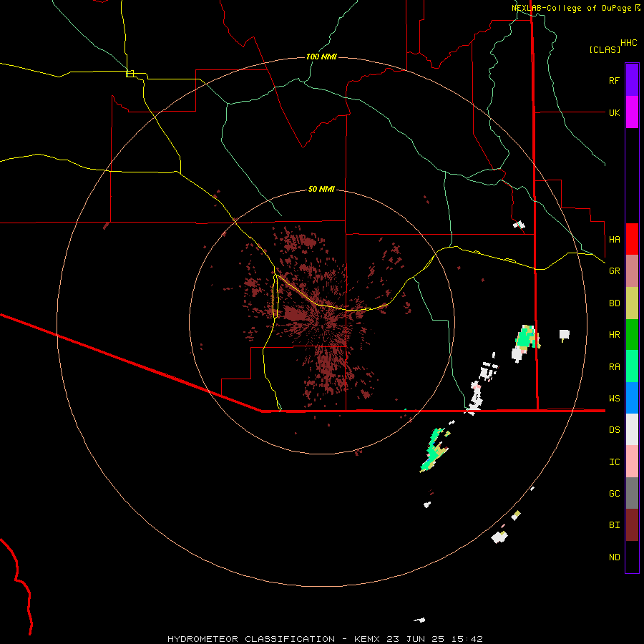Pick the dark green HR legend swatch
644x644 pixels.
pos(632,335)
